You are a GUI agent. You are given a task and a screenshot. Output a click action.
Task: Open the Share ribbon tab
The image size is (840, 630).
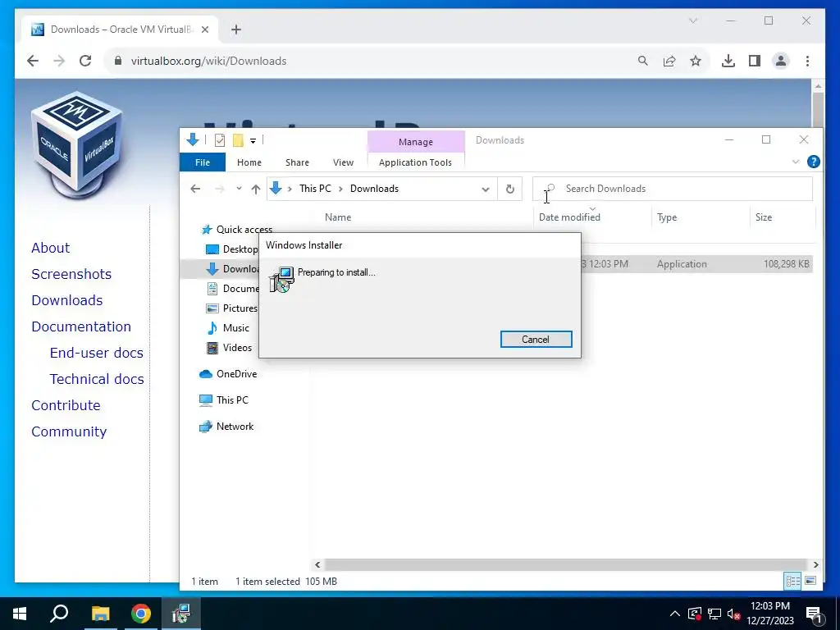(x=297, y=162)
